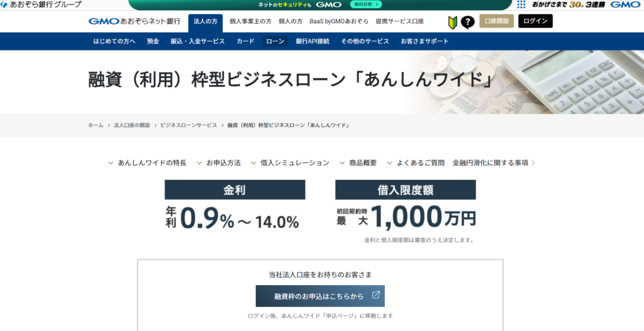
Task: Click the 口座開設 button
Action: (497, 21)
